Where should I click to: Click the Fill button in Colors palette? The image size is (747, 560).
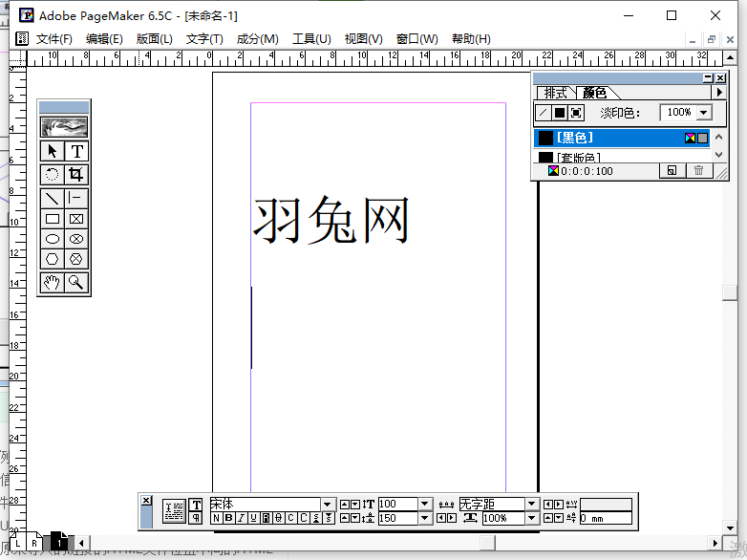coord(560,113)
